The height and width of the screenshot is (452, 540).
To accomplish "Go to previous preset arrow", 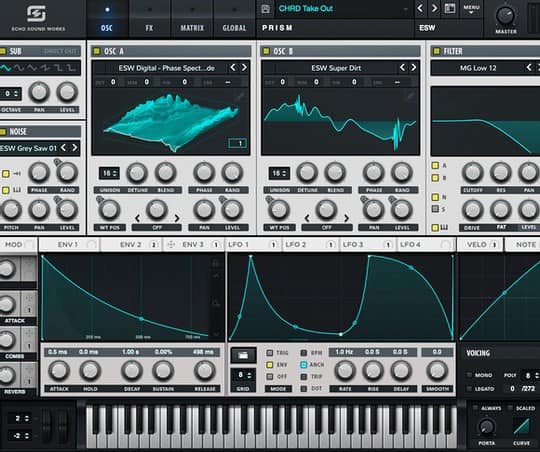I will 420,8.
